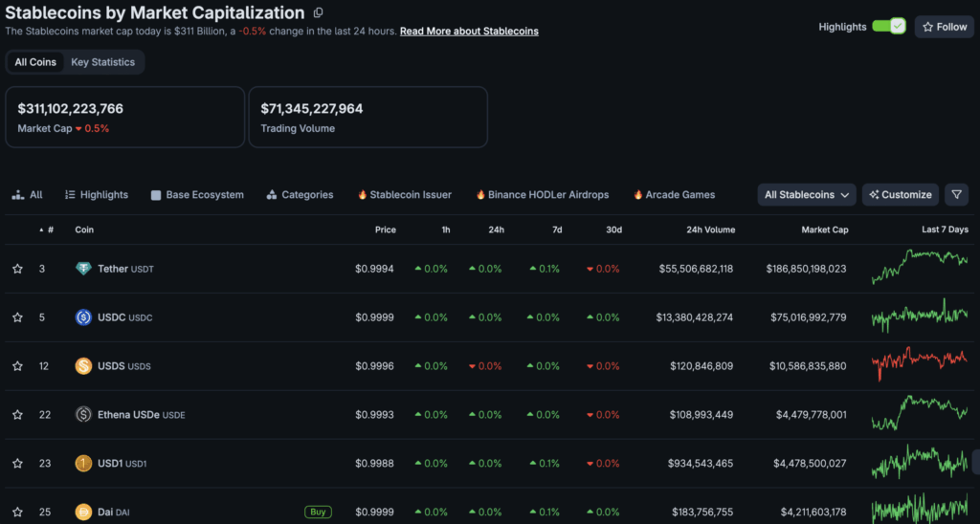Click Tether market cap $186,850,198,023

tap(806, 269)
